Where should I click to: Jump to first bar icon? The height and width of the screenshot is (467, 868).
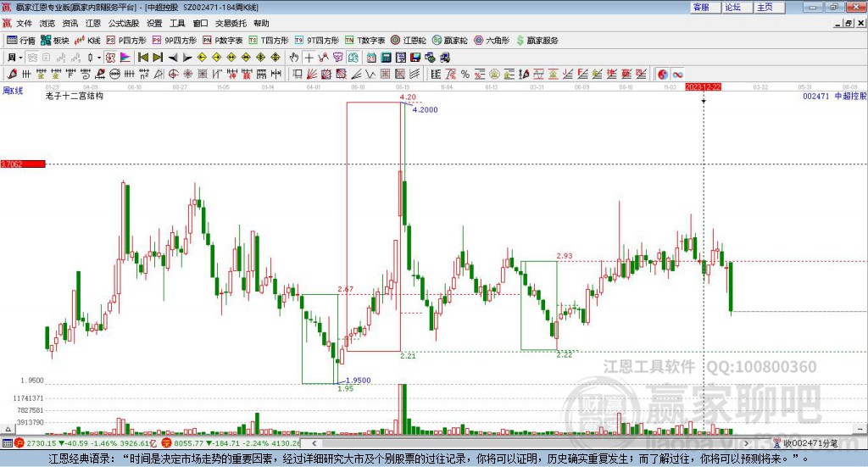point(142,58)
